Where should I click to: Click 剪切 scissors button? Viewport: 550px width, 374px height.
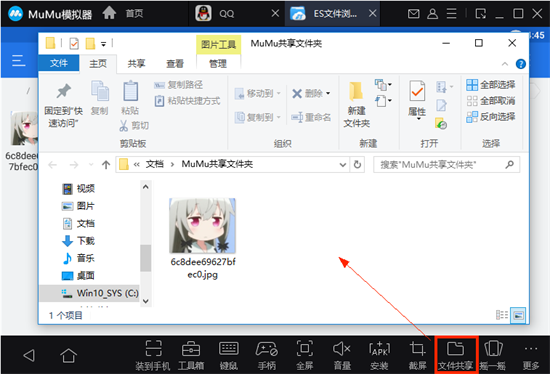pos(134,126)
